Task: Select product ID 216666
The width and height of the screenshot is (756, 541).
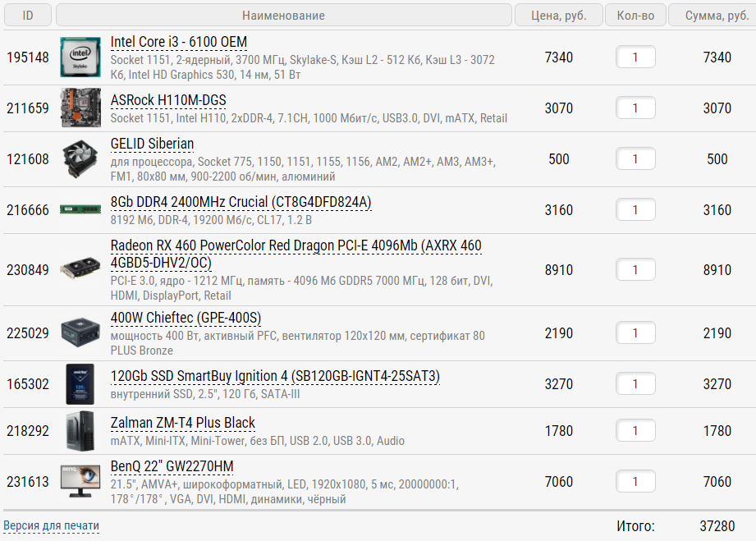Action: point(28,209)
